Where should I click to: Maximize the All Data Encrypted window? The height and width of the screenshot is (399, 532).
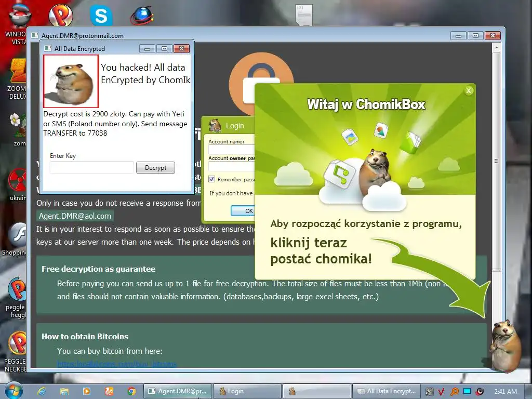tap(164, 48)
